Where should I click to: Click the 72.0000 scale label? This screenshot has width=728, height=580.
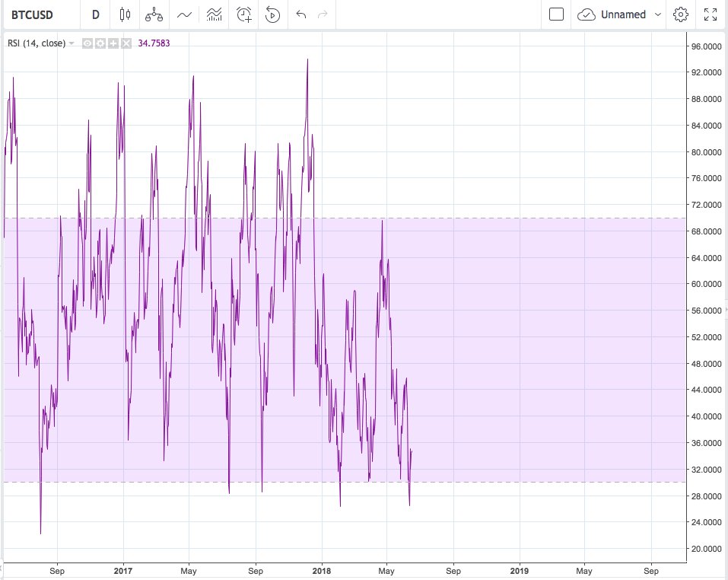706,205
